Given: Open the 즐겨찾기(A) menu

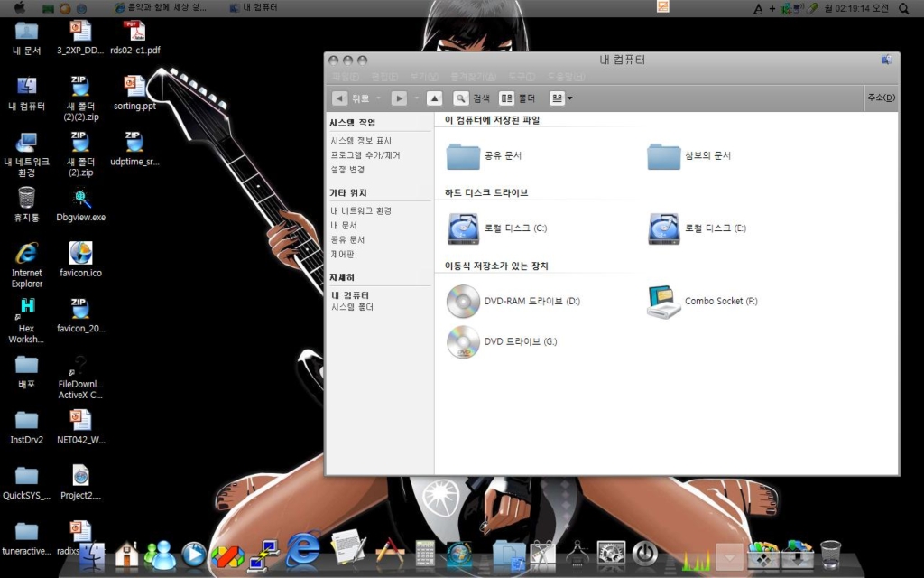Looking at the screenshot, I should click(473, 77).
